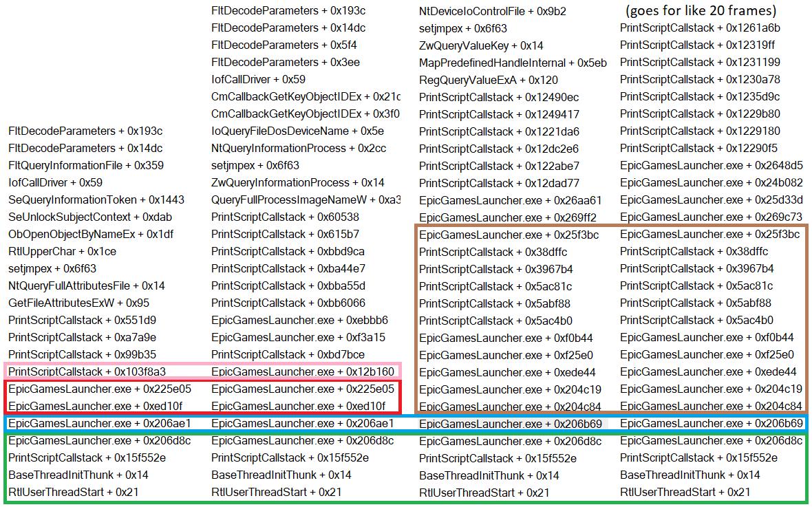Click 'EpicGamesLauncher.exe + 0xf3a15' entry
Viewport: 812px width, 507px height.
pos(298,337)
